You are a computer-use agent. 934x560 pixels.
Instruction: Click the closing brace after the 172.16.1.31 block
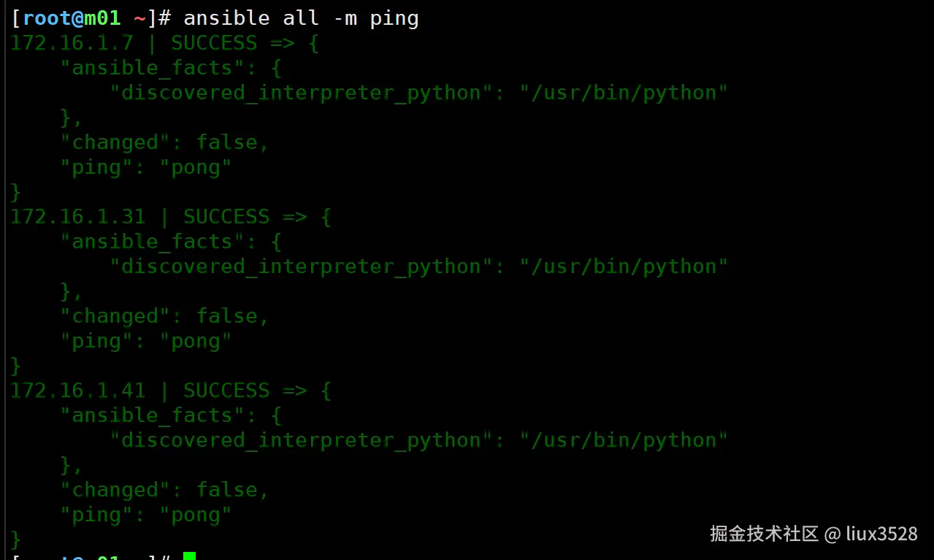point(16,366)
